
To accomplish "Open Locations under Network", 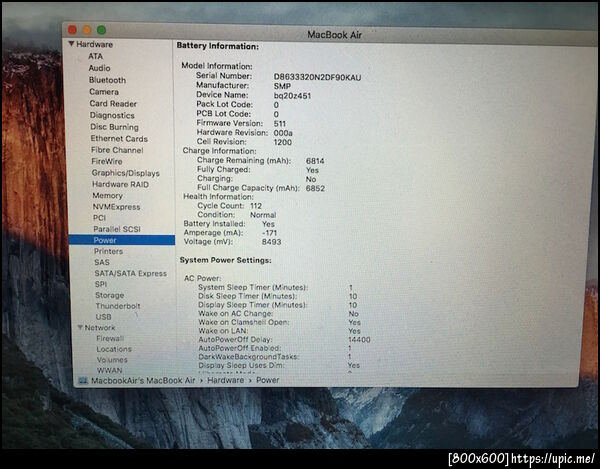I will pyautogui.click(x=114, y=349).
